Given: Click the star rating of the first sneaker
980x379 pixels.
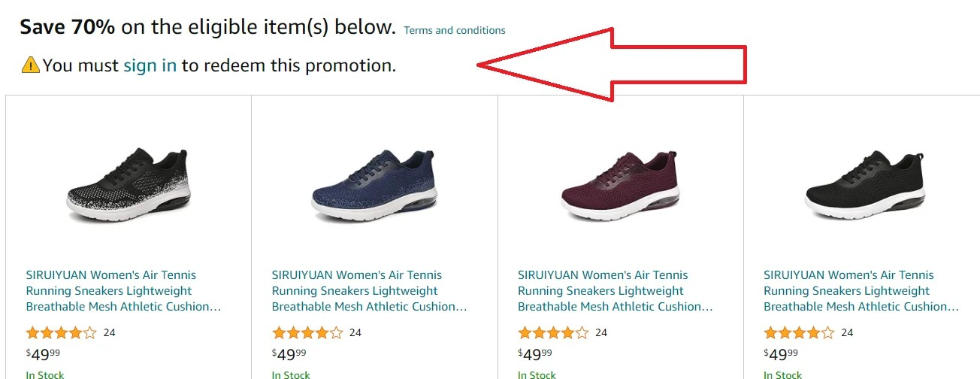Looking at the screenshot, I should (61, 332).
